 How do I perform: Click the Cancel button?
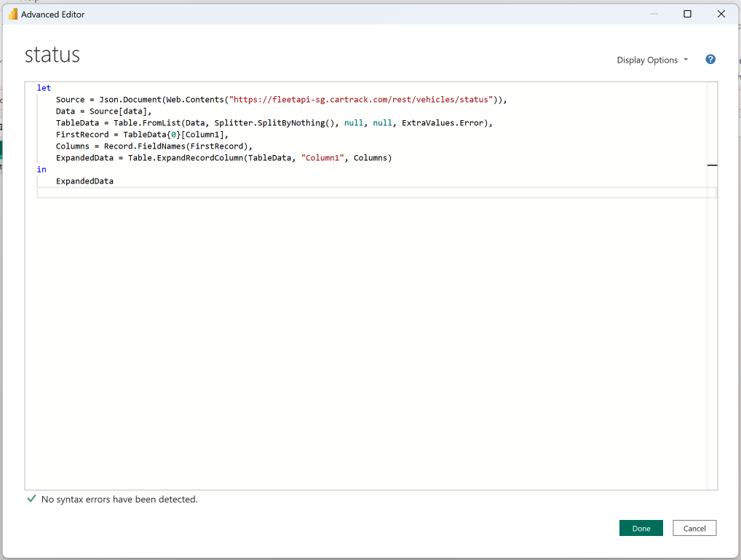click(694, 528)
